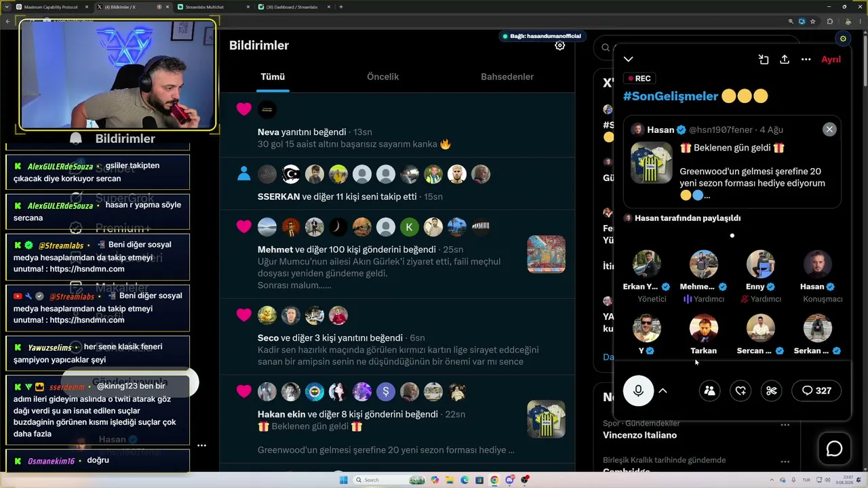Open Tarkan speaker avatar in Space

coord(703,328)
